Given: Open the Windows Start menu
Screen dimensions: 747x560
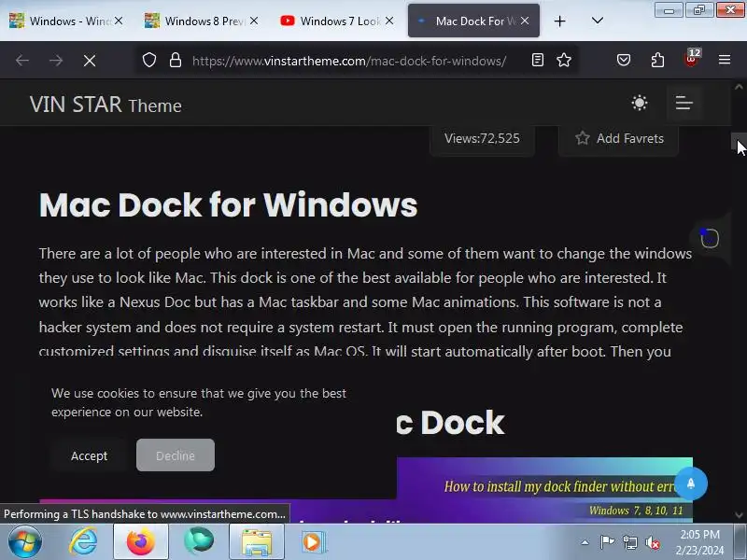Looking at the screenshot, I should pyautogui.click(x=25, y=542).
